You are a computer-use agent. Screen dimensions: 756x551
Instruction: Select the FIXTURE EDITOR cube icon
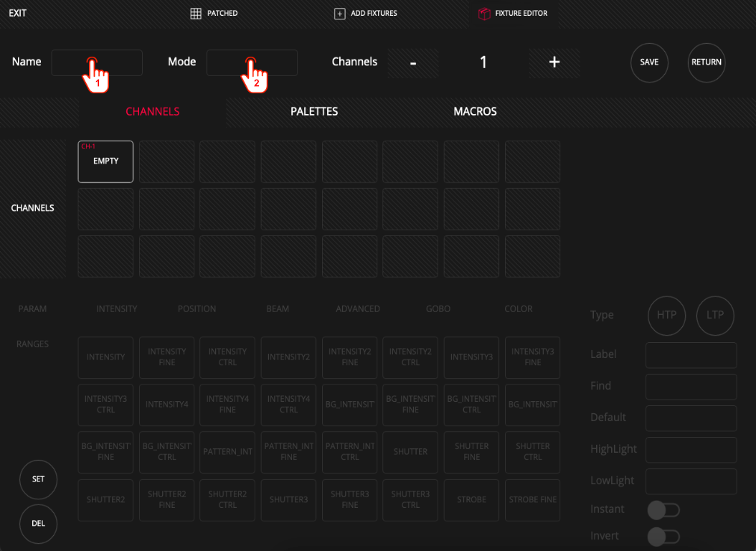tap(484, 14)
